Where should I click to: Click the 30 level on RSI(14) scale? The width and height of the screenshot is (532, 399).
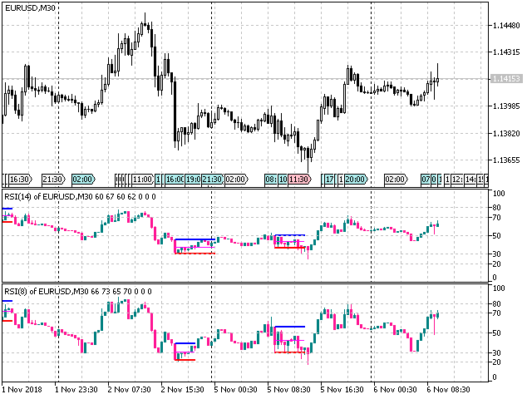[497, 254]
